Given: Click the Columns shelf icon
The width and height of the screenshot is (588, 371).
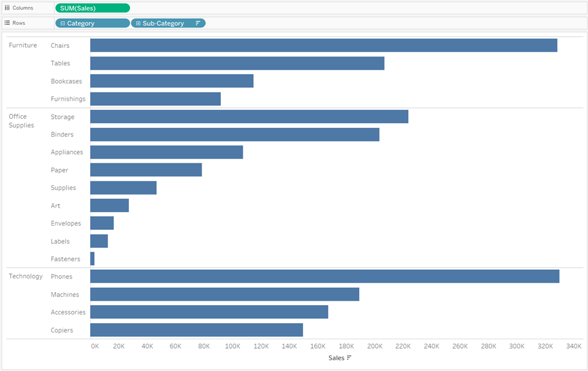Looking at the screenshot, I should point(6,7).
